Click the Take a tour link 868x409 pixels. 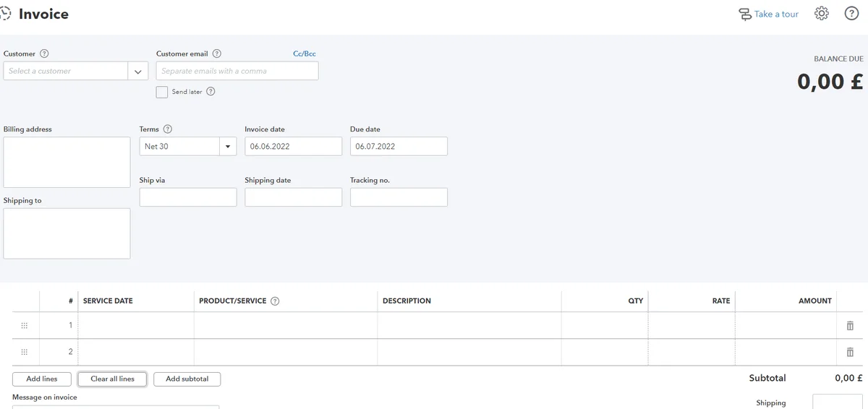776,14
